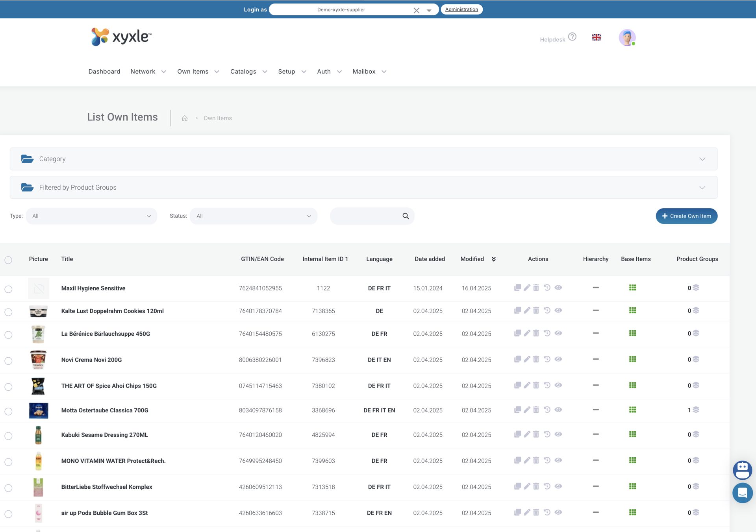Select the Maxil Hygiene Sensitive row checkbox
Viewport: 756px width, 532px height.
[x=8, y=289]
